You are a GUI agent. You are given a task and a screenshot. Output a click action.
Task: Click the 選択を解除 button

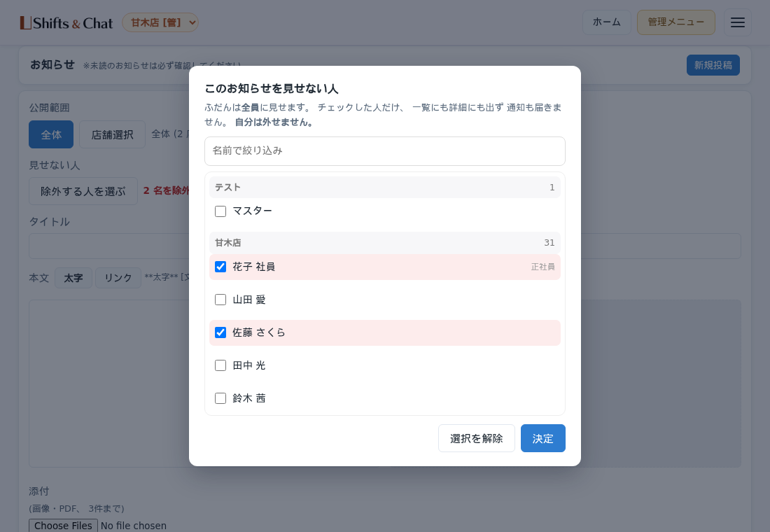(x=476, y=438)
